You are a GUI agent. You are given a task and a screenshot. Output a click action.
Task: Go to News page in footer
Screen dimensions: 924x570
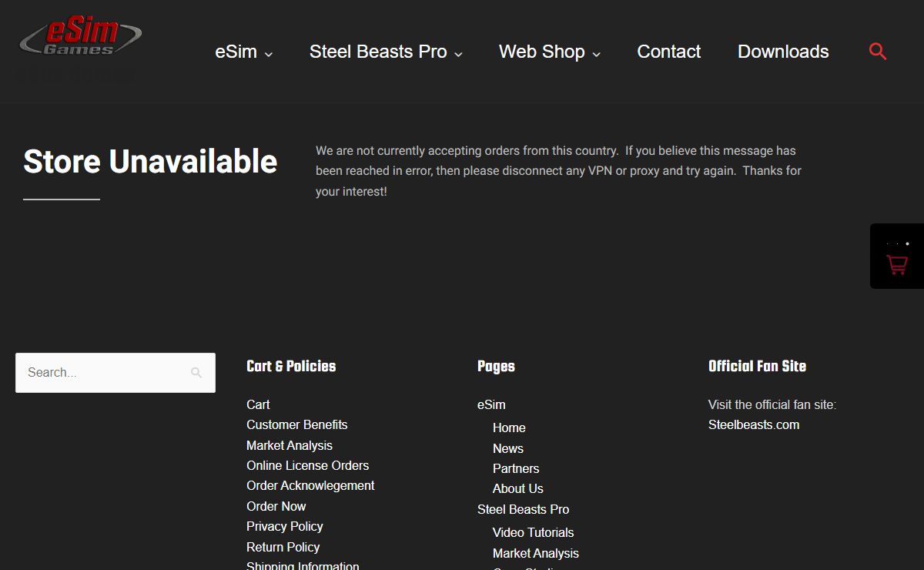(x=507, y=448)
